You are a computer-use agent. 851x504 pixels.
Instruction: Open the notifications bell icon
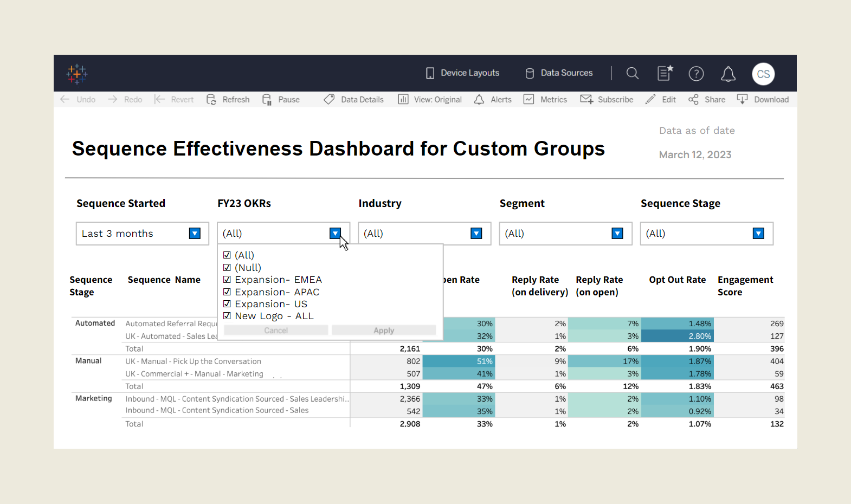tap(728, 74)
